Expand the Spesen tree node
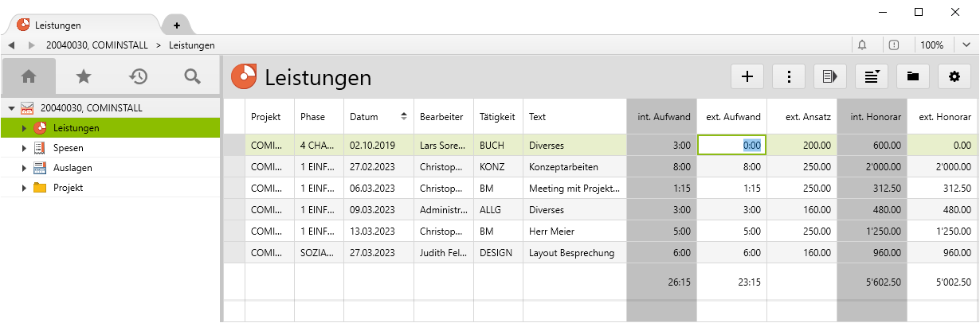 [x=24, y=148]
